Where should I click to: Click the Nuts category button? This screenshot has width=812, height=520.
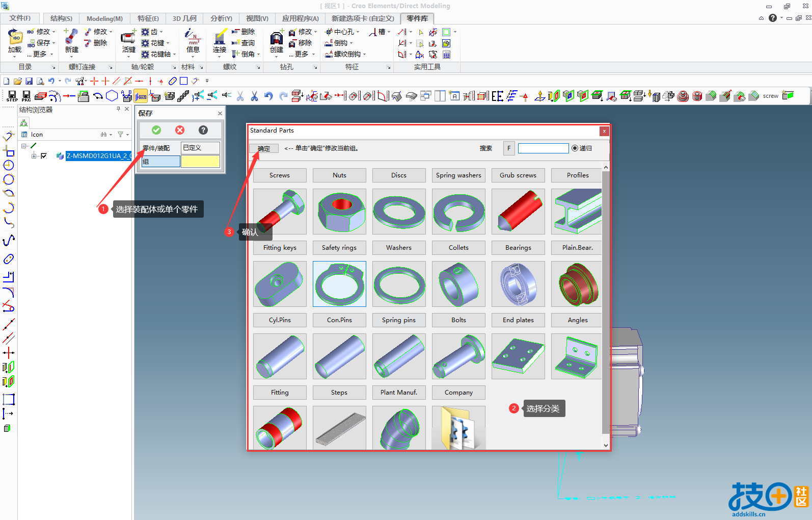point(339,175)
